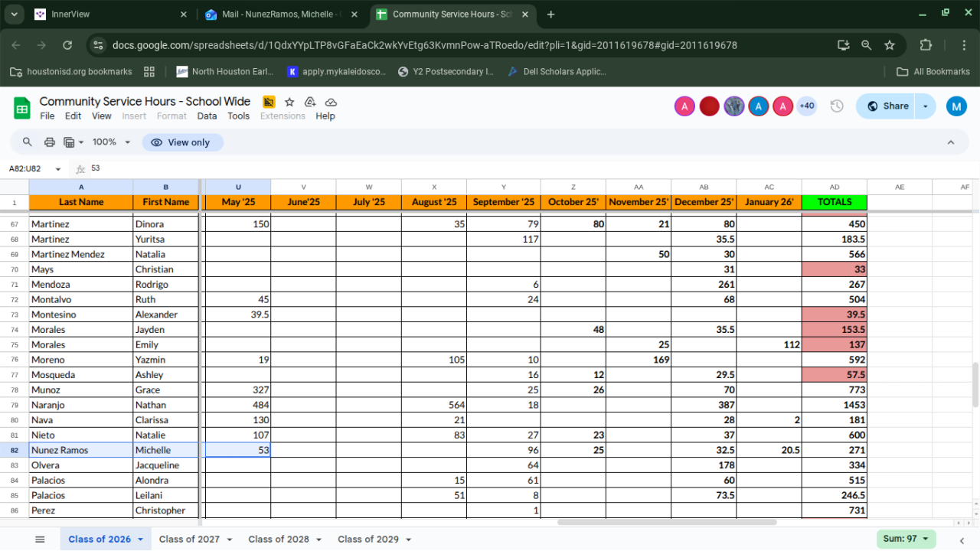Click the move to folder icon
This screenshot has width=980, height=551.
tap(310, 102)
